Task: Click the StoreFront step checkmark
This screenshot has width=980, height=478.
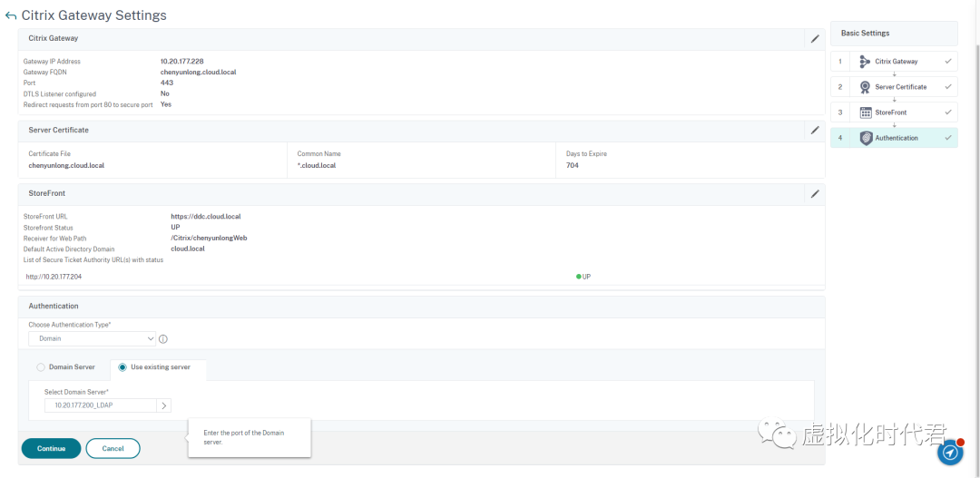Action: [x=948, y=112]
